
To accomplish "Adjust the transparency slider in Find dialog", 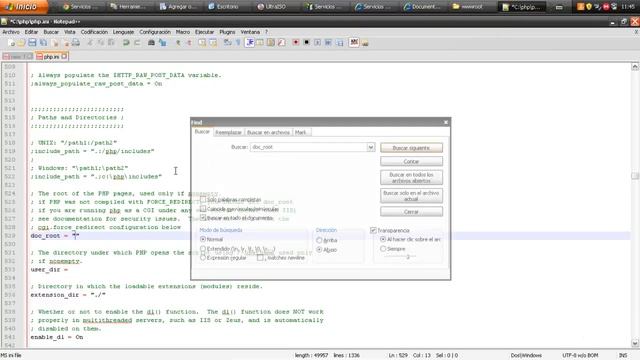I will 407,257.
